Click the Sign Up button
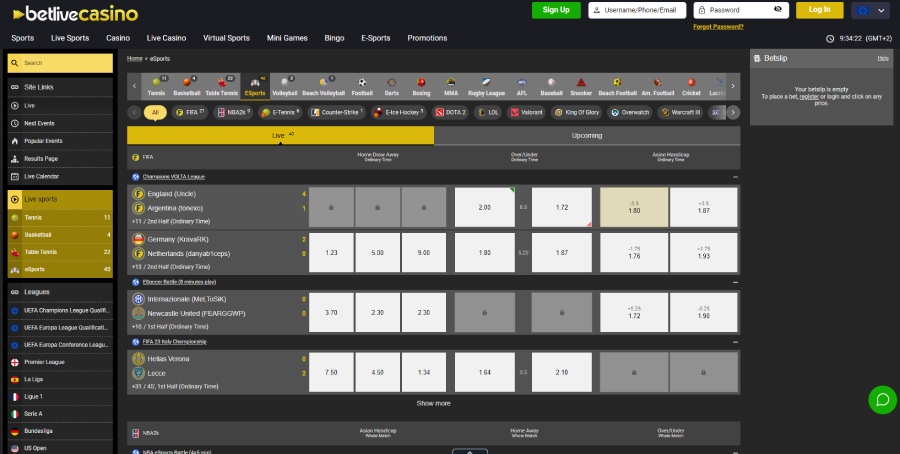 pos(556,10)
